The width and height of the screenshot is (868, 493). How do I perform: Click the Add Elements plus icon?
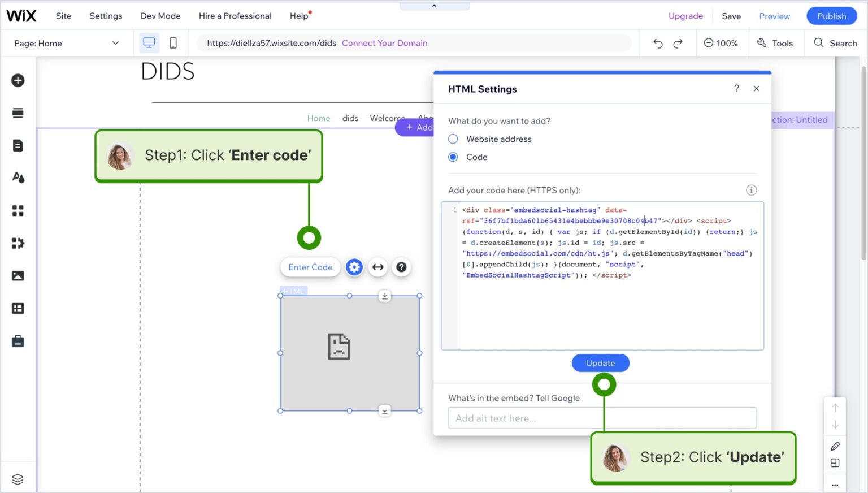tap(18, 80)
